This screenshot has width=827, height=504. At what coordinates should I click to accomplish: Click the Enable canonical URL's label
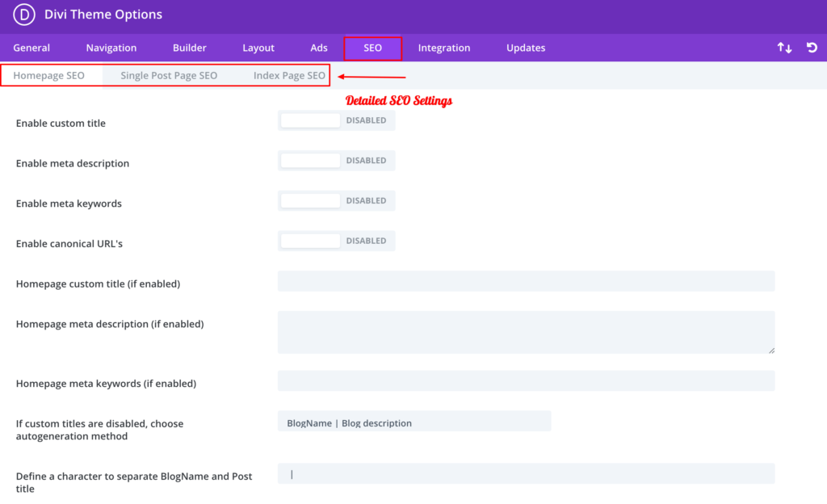pyautogui.click(x=69, y=244)
